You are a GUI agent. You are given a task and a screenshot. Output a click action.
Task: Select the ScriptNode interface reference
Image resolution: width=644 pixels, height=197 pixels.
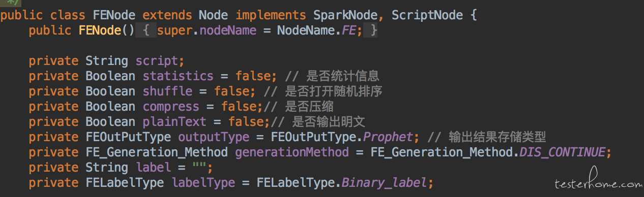pyautogui.click(x=426, y=15)
